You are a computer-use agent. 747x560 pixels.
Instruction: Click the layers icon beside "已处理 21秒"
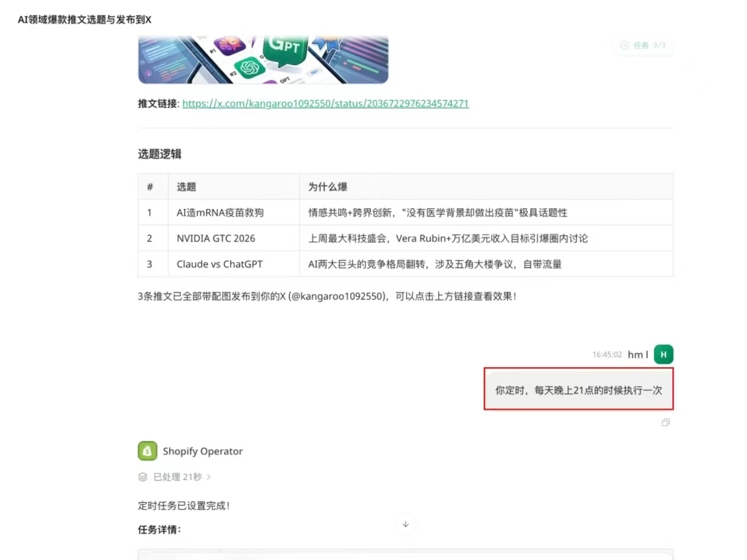143,477
